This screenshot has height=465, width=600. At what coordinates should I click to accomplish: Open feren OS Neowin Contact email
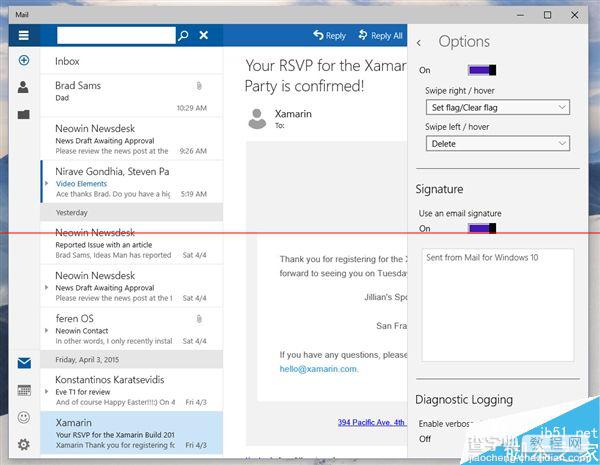pyautogui.click(x=132, y=329)
